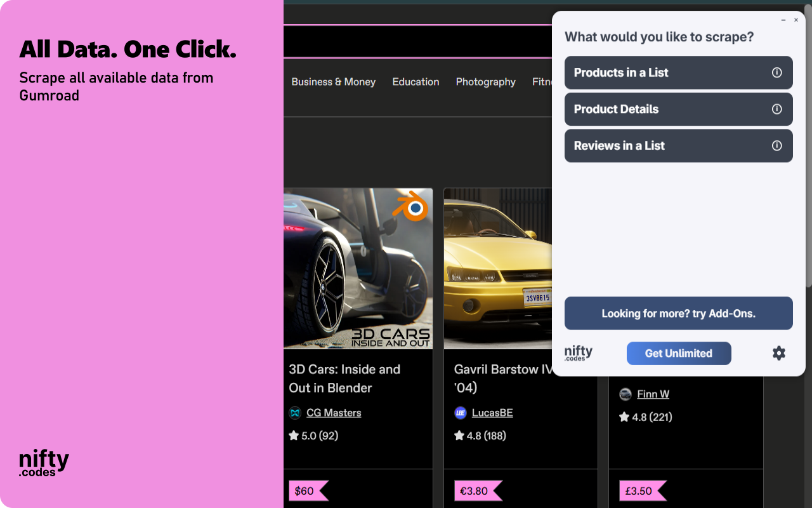Open info for Reviews in a List
The image size is (812, 508).
click(777, 145)
